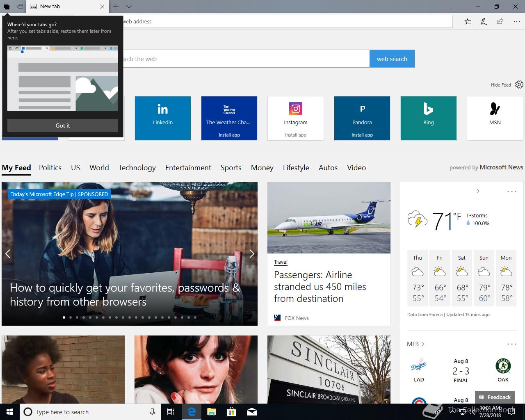This screenshot has height=420, width=525.
Task: Switch to the Lifestyle tab
Action: [x=296, y=168]
